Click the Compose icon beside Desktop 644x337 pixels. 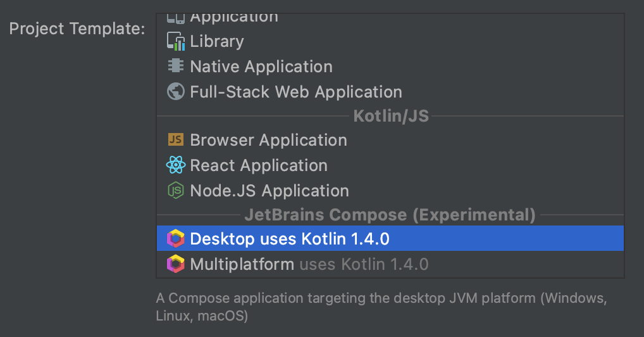tap(176, 239)
